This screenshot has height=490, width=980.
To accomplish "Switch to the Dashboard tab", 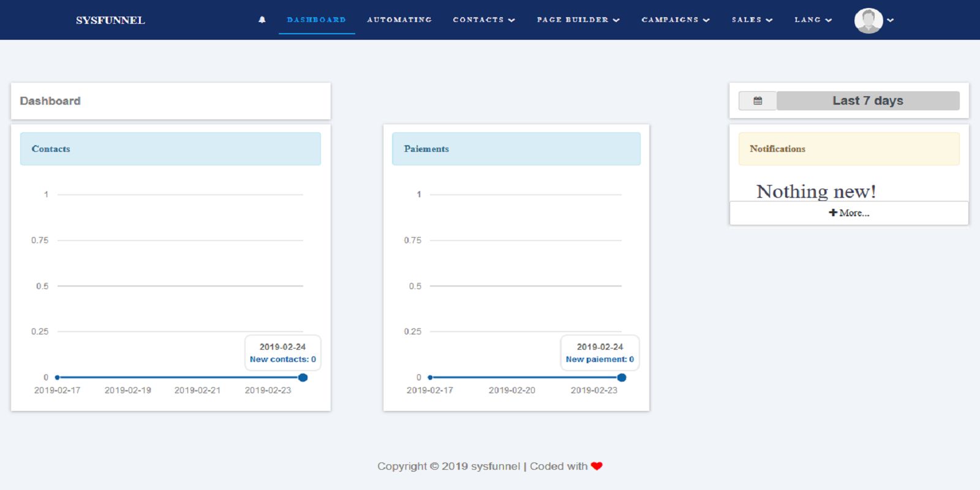I will [x=316, y=20].
